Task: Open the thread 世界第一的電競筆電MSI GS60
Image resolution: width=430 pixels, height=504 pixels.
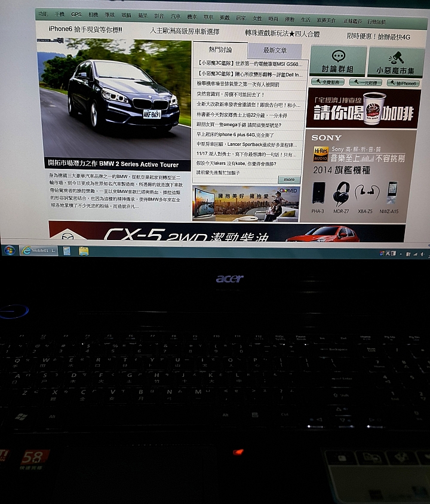Action: pos(250,64)
